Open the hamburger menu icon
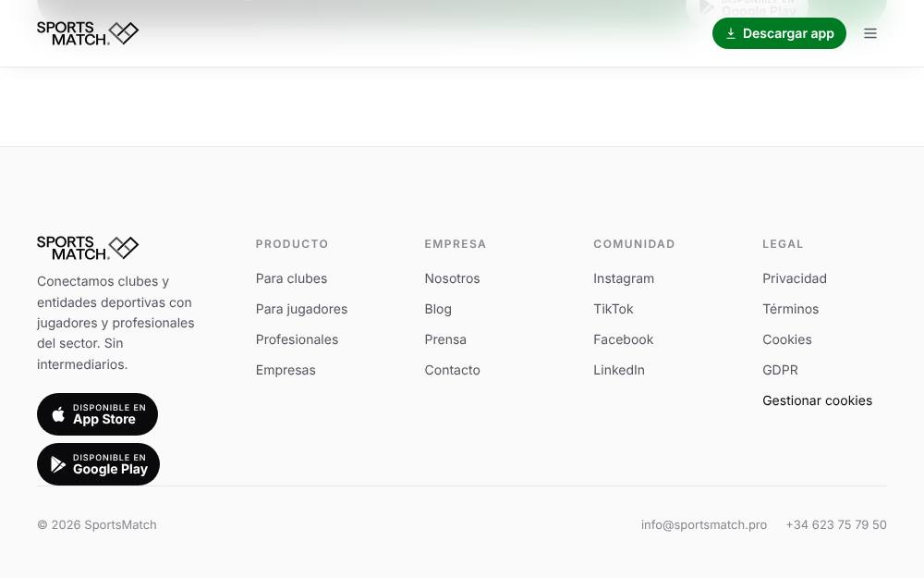Screen dimensions: 924x578 click(869, 33)
